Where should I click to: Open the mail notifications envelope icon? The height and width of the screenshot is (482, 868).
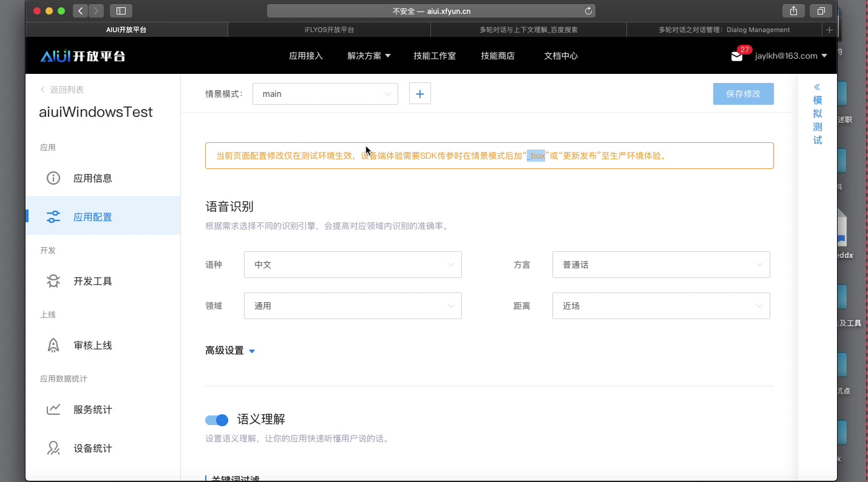pos(737,56)
